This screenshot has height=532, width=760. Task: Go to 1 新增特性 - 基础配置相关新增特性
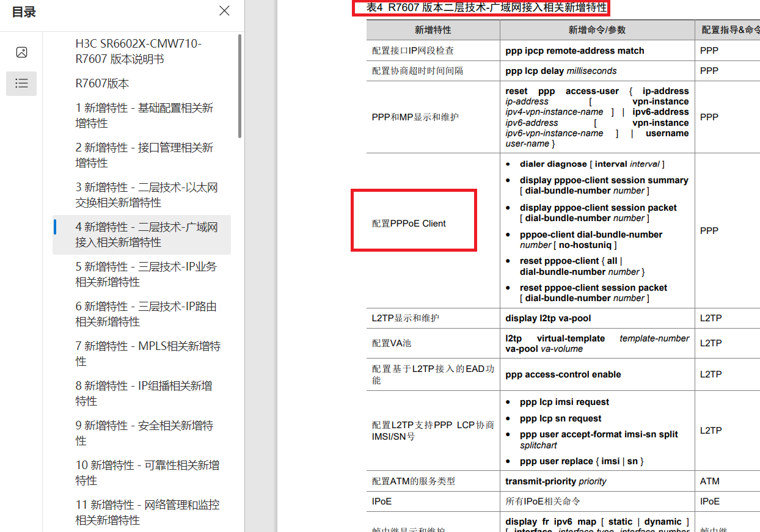click(x=141, y=115)
